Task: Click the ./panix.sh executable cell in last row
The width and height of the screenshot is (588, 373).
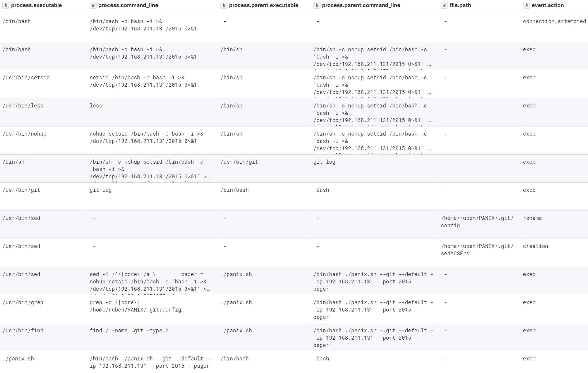Action: (18, 359)
